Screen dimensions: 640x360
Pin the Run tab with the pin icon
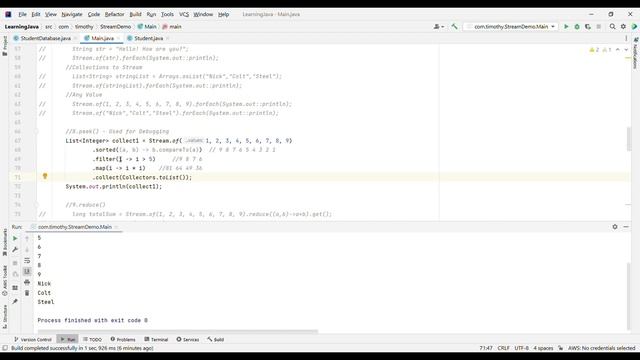click(15, 301)
